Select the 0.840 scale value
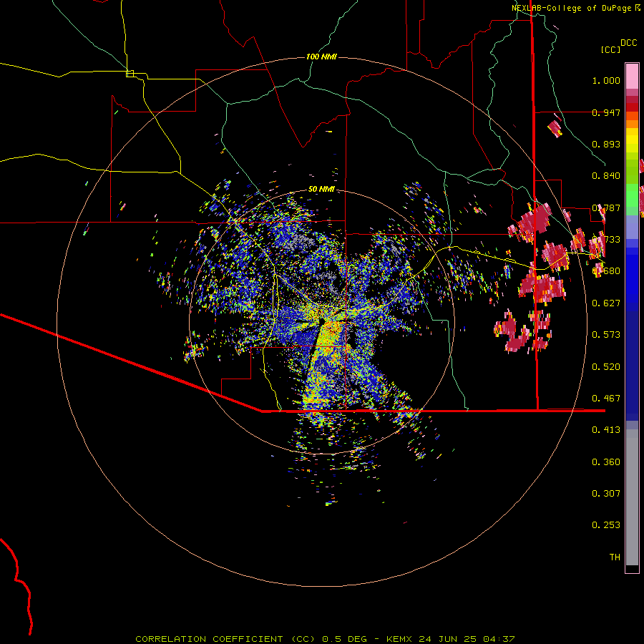Viewport: 644px width, 644px height. (x=606, y=176)
